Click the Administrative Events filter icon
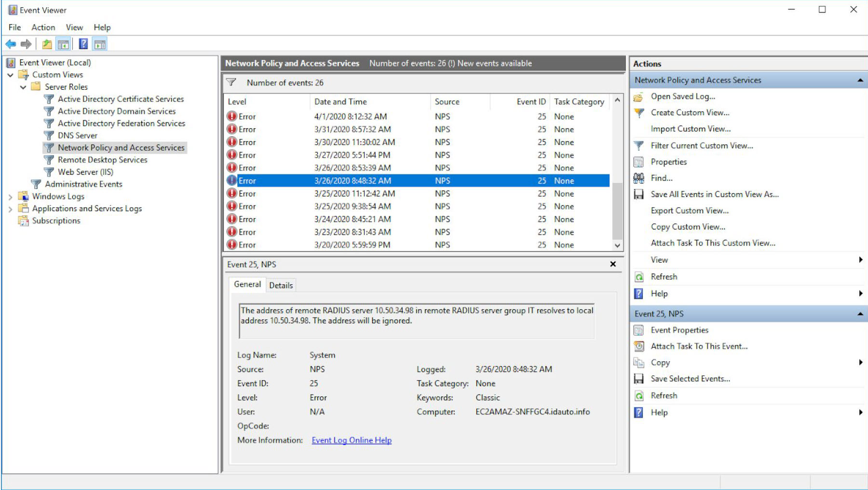Screen dimensions: 868x490 pyautogui.click(x=36, y=184)
